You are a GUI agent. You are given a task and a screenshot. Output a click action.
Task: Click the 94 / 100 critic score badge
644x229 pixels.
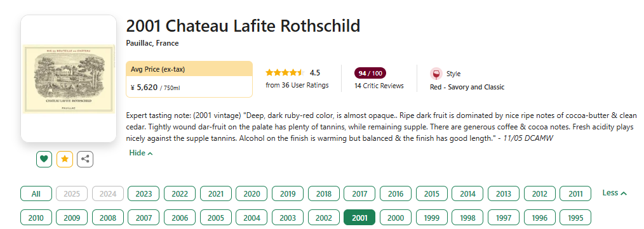[370, 74]
